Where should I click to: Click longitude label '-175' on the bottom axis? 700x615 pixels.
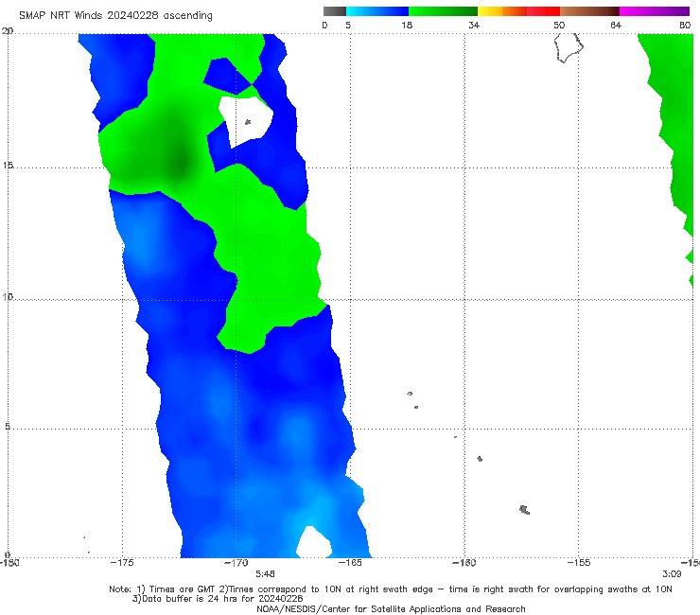122,563
